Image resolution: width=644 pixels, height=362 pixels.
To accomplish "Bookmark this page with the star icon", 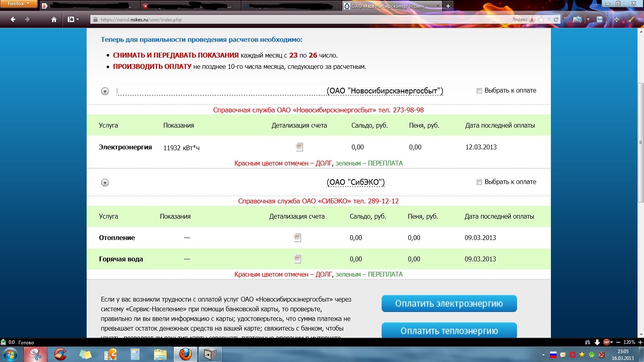I will [x=541, y=19].
